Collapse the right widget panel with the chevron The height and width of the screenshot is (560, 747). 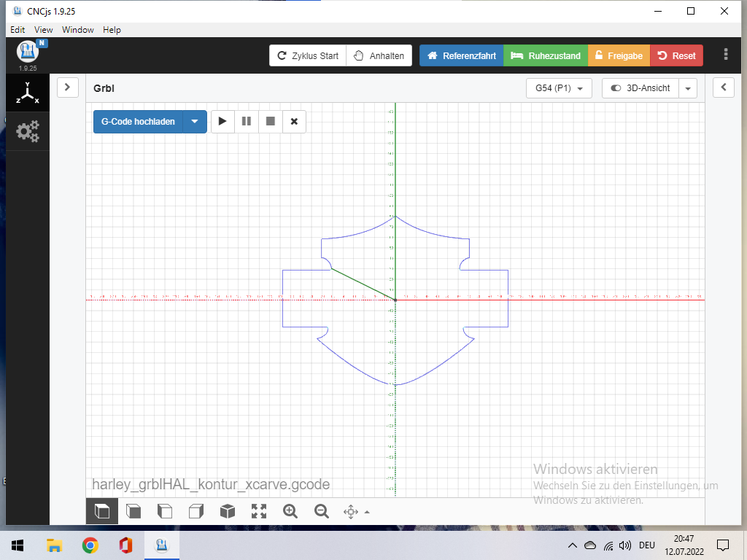click(x=723, y=87)
